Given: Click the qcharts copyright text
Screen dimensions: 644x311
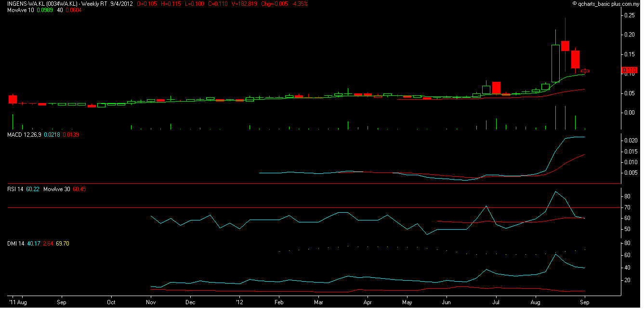Looking at the screenshot, I should point(605,3).
